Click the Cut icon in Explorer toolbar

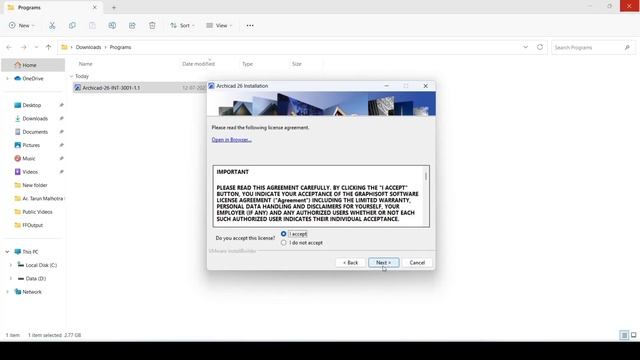(x=52, y=25)
